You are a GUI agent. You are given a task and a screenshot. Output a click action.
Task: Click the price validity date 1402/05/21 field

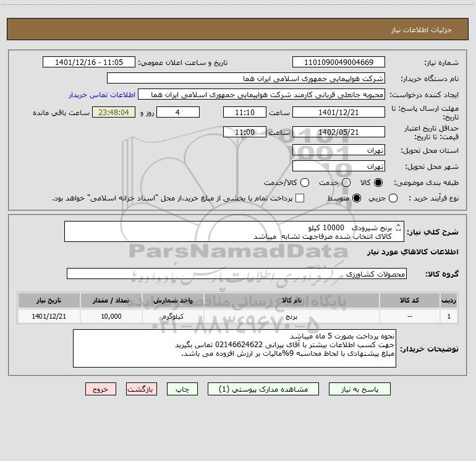(339, 132)
